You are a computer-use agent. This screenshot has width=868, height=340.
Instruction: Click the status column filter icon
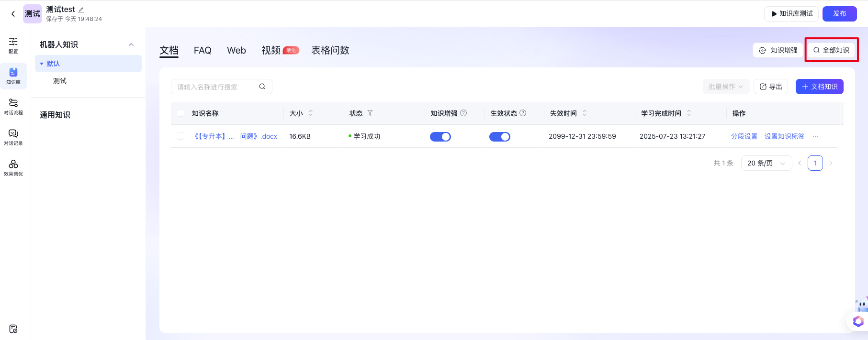click(370, 113)
